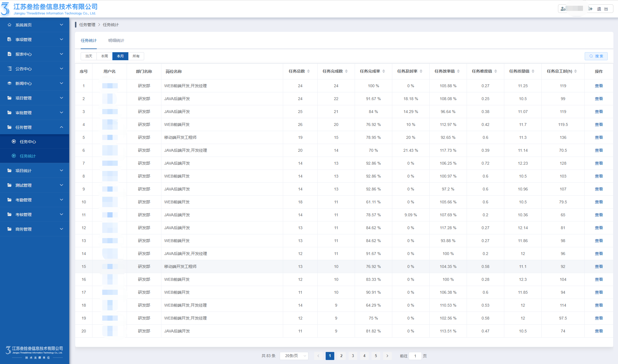The width and height of the screenshot is (618, 364).
Task: Go to page 3 in pagination
Action: pyautogui.click(x=353, y=356)
